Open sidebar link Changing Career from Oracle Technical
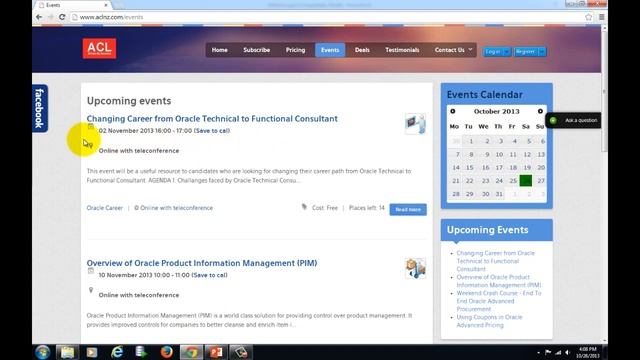 [x=495, y=261]
